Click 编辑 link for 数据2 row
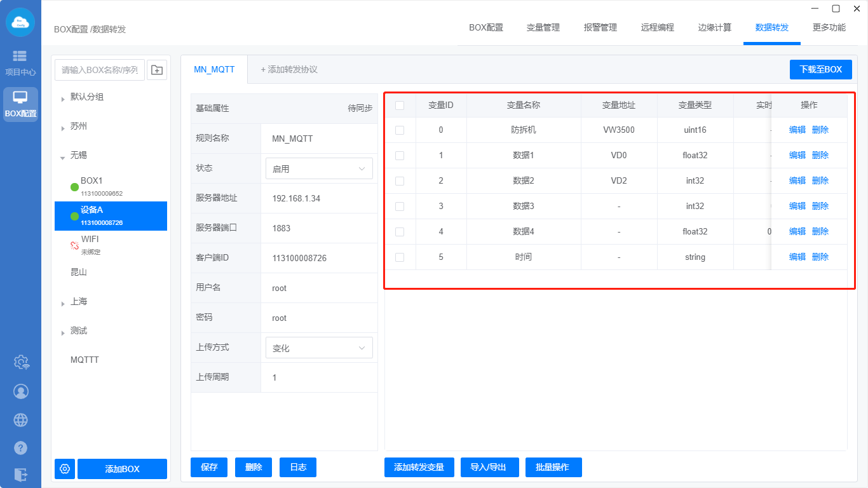This screenshot has height=488, width=868. (x=797, y=180)
